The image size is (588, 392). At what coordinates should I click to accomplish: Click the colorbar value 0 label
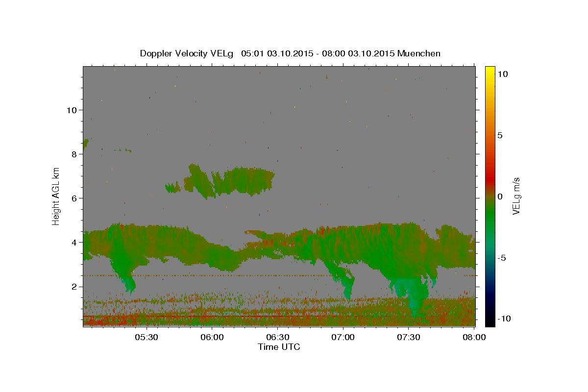click(x=500, y=196)
